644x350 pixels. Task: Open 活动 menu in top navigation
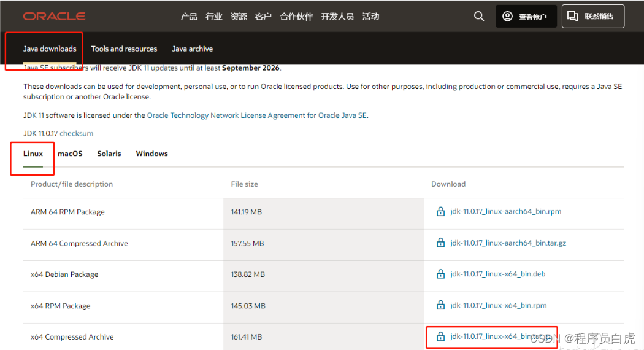tap(370, 17)
